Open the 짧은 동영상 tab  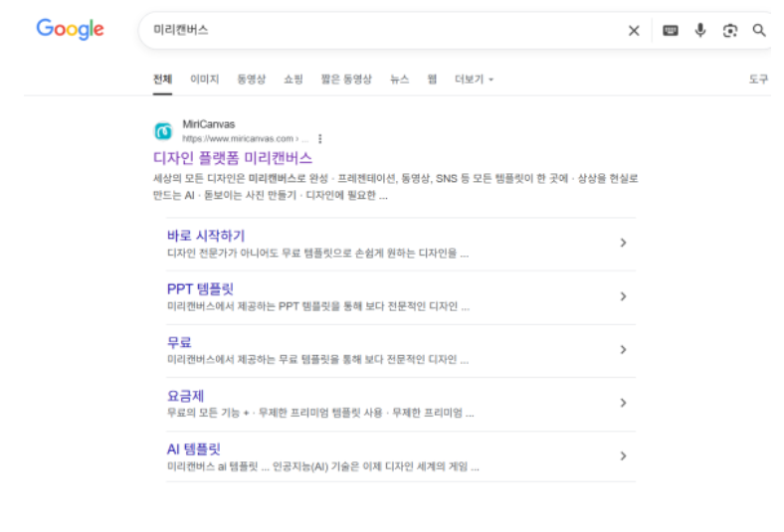346,79
